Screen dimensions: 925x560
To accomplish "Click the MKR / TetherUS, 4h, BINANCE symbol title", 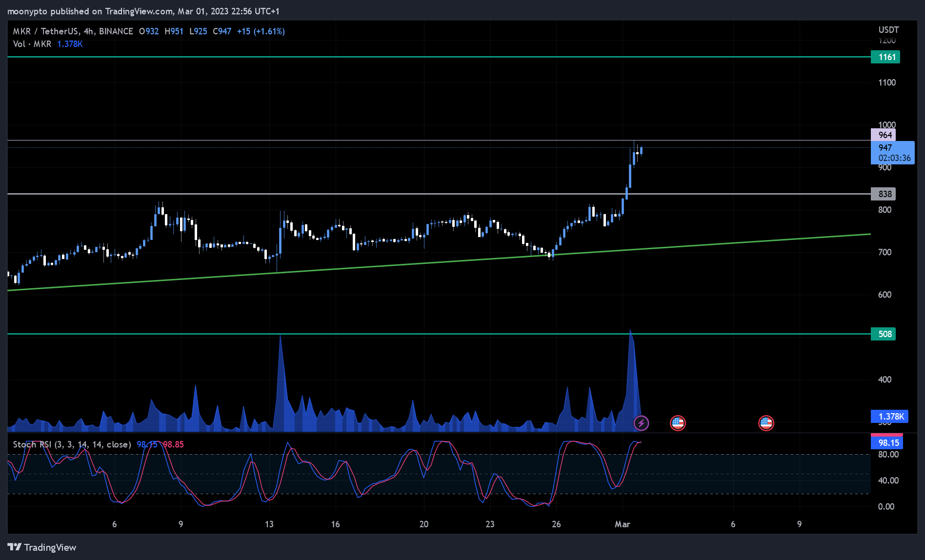I will pos(73,31).
